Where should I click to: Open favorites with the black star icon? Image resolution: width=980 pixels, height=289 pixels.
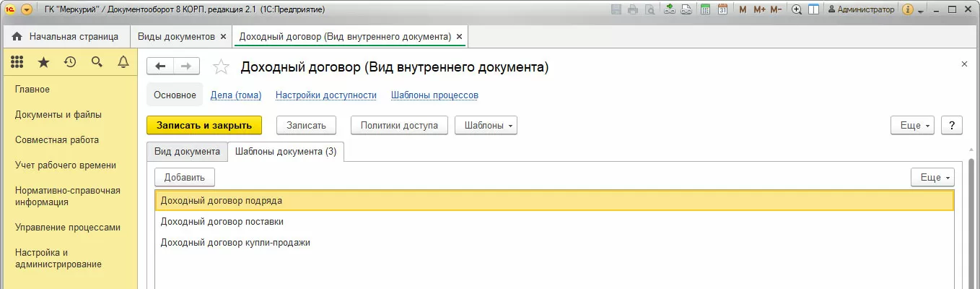point(43,63)
